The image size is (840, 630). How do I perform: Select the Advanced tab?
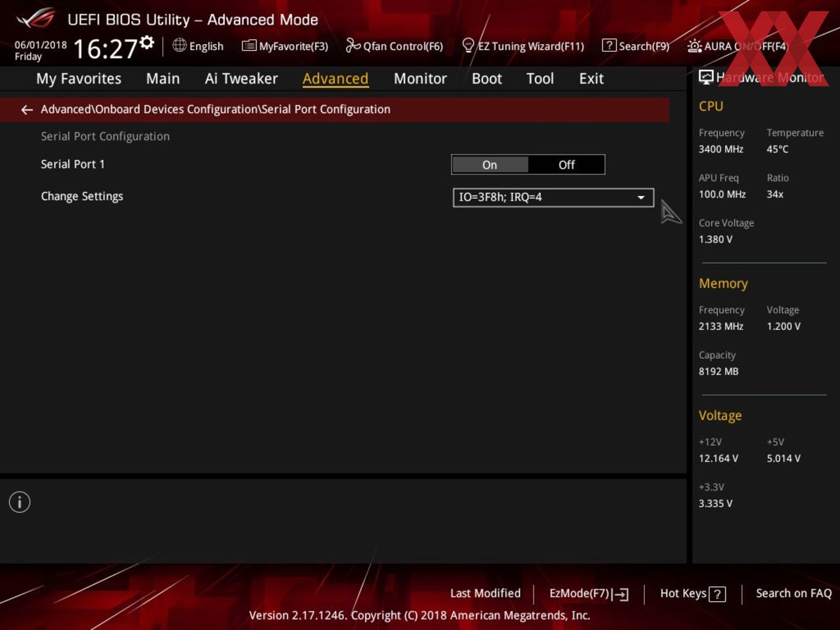pyautogui.click(x=335, y=78)
